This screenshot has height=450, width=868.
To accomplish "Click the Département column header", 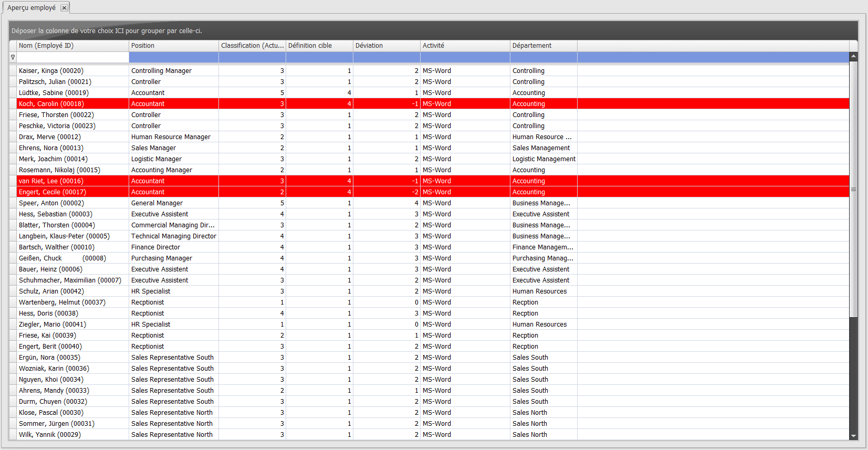I will pyautogui.click(x=543, y=46).
